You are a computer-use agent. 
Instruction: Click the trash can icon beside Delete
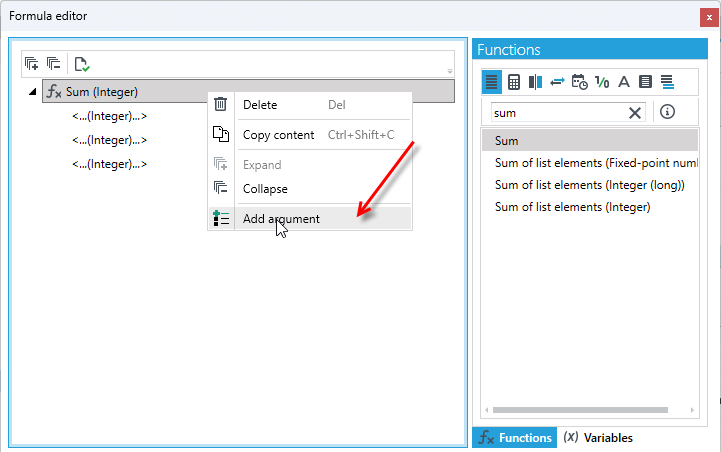click(220, 104)
